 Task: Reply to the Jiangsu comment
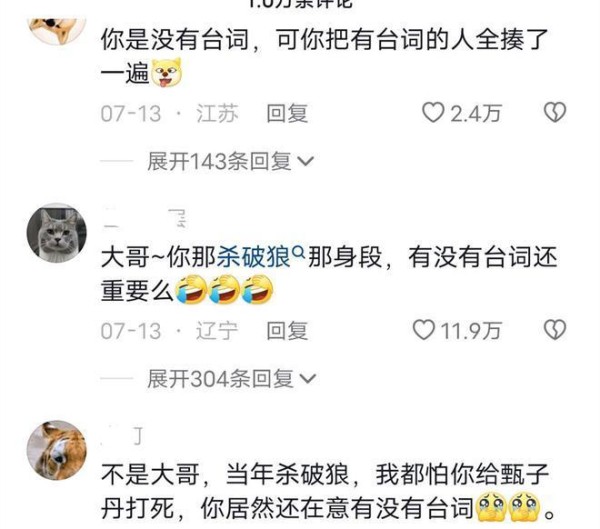(287, 114)
